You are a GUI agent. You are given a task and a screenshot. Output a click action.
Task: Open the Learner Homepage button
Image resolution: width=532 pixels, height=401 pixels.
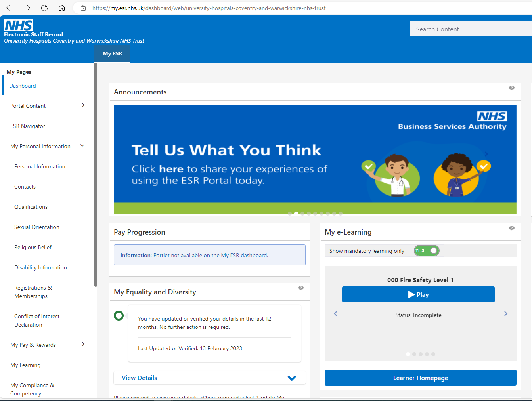(420, 378)
